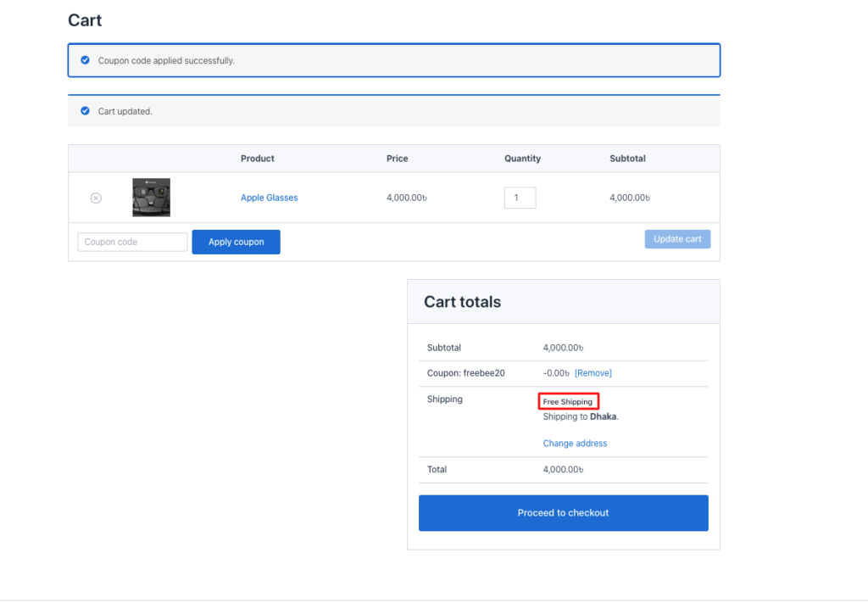Click the Price column header
Image resolution: width=868 pixels, height=603 pixels.
(x=397, y=159)
